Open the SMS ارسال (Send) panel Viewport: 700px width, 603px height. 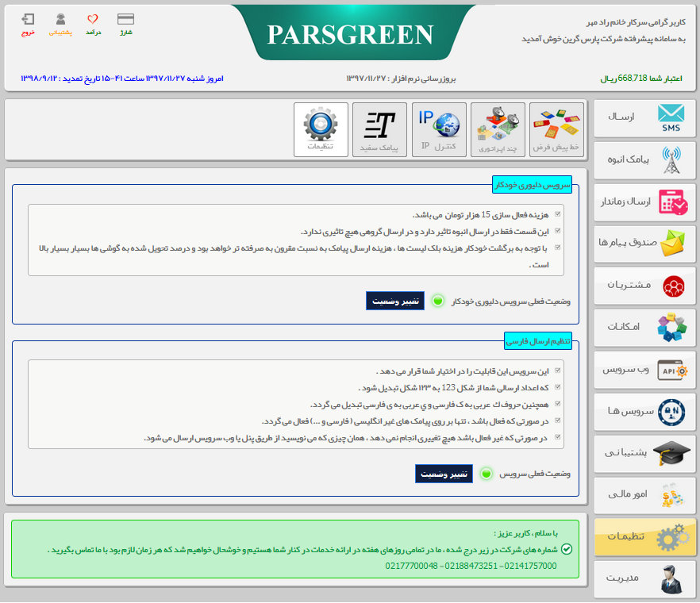click(644, 119)
